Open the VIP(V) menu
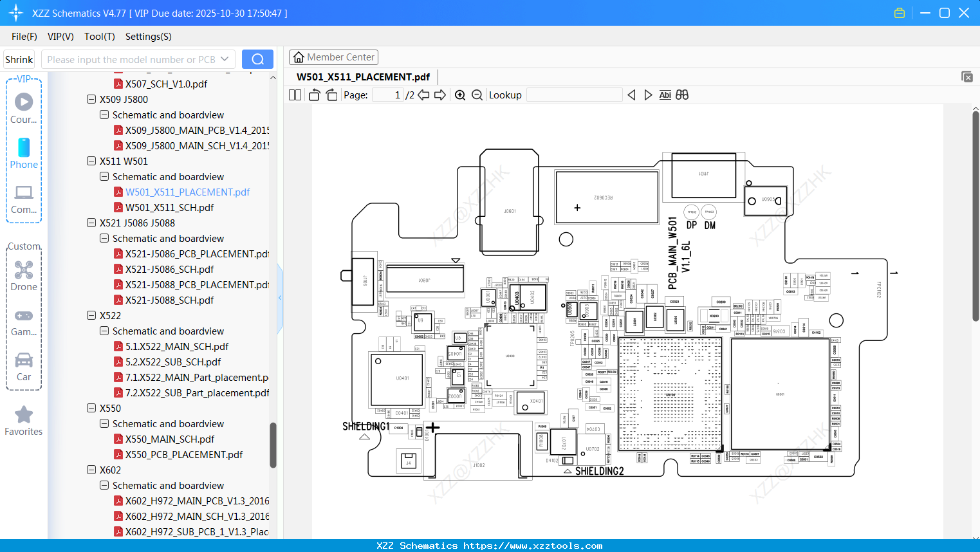The height and width of the screenshot is (552, 980). [60, 37]
